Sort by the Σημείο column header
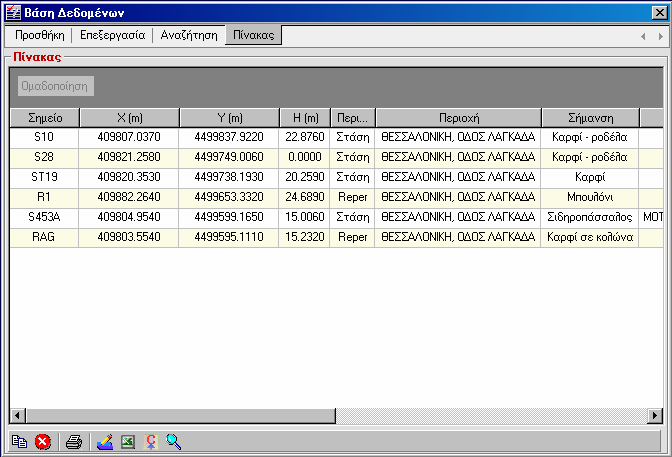672x457 pixels. click(45, 118)
